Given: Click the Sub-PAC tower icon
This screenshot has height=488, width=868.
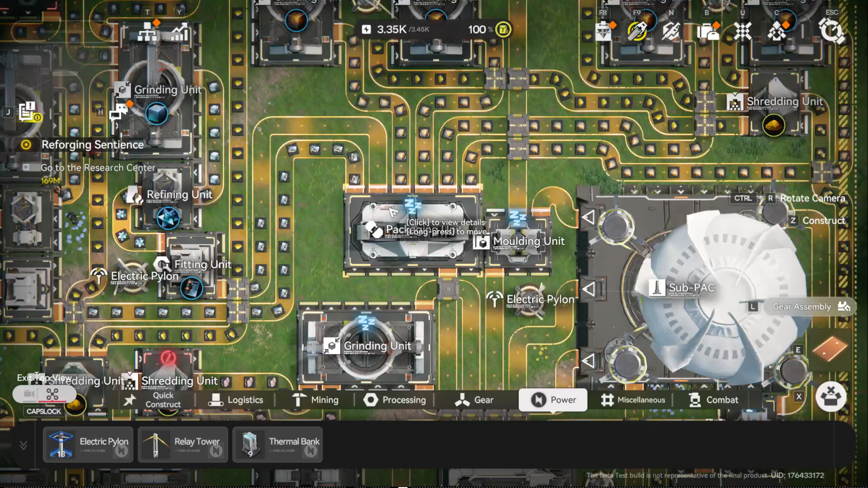Looking at the screenshot, I should [657, 288].
